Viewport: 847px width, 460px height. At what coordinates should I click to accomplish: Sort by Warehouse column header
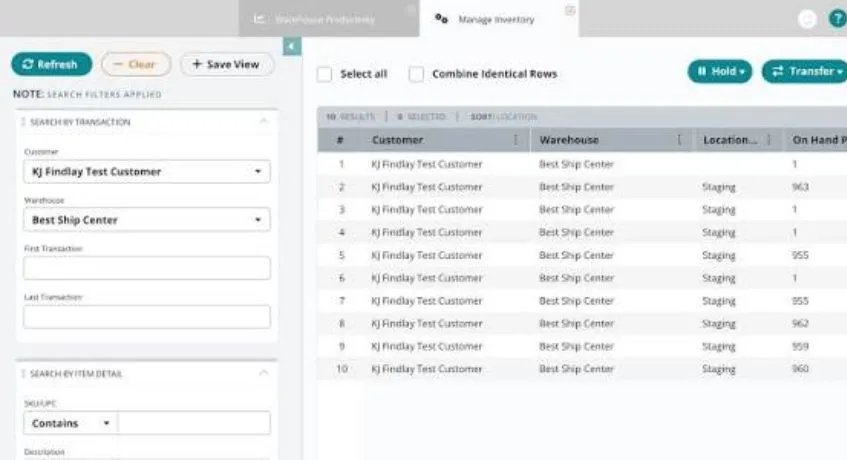(x=569, y=140)
